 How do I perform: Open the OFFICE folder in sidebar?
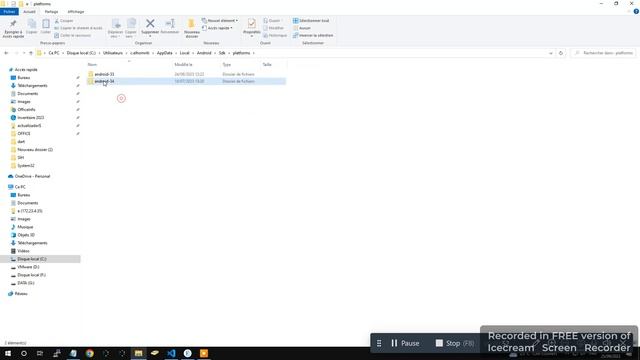pos(24,133)
